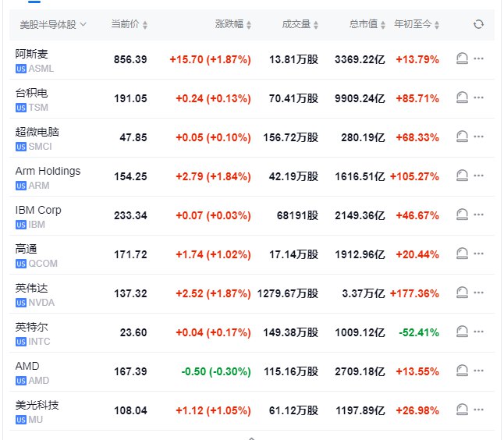
Task: Open the 美股半导体股 category dropdown
Action: pos(53,24)
